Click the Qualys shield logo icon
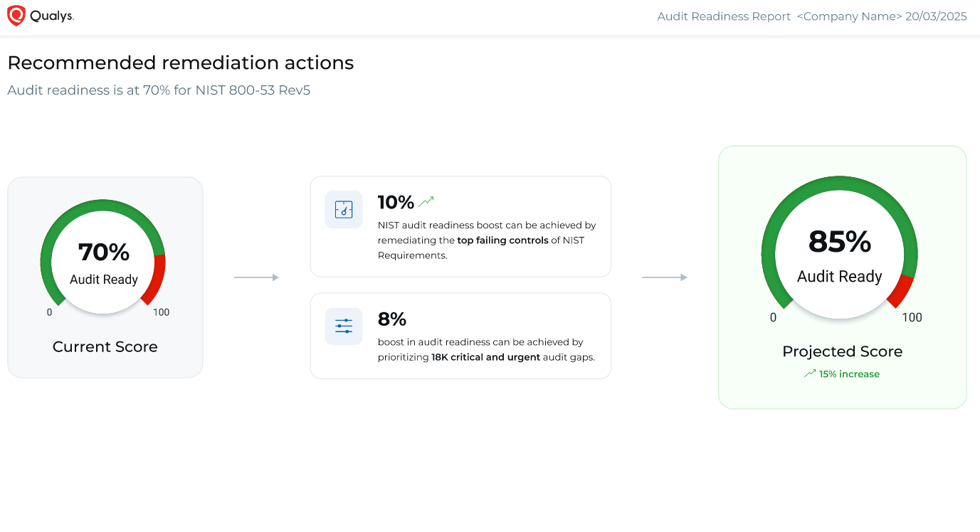980x532 pixels. [16, 16]
